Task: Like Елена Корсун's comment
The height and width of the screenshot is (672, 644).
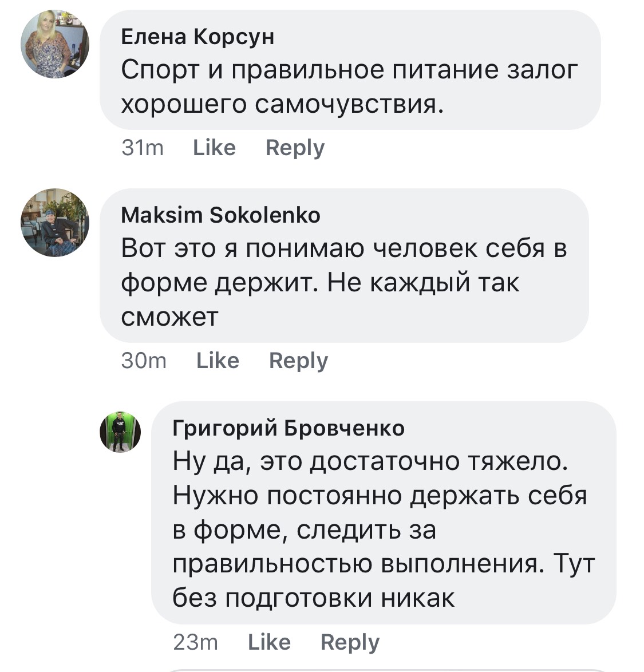Action: pyautogui.click(x=214, y=148)
